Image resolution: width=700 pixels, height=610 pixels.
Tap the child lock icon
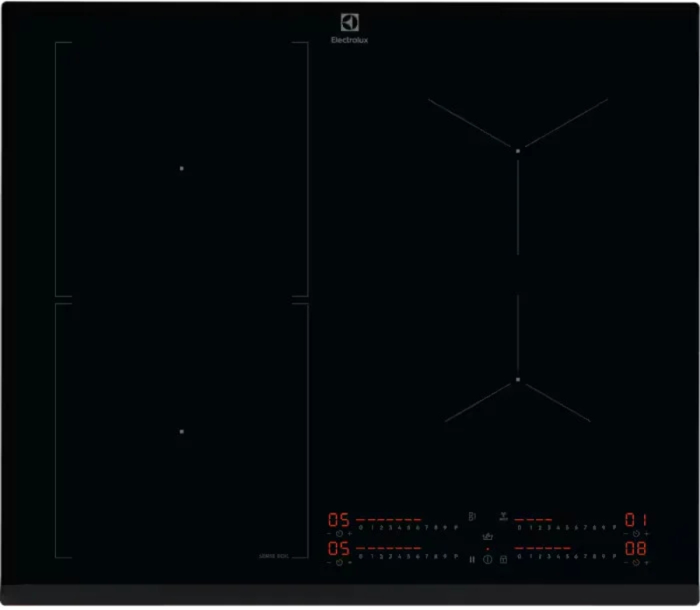[503, 560]
